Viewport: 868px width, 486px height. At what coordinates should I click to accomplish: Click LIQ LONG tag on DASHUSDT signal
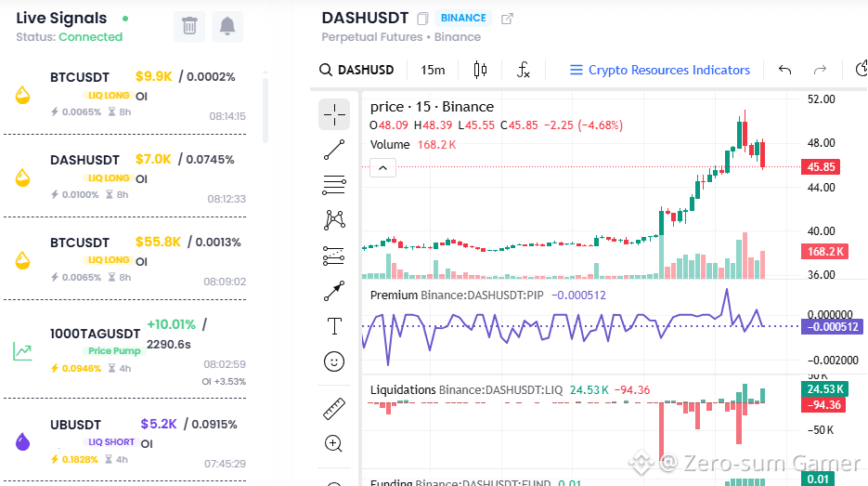tap(109, 177)
